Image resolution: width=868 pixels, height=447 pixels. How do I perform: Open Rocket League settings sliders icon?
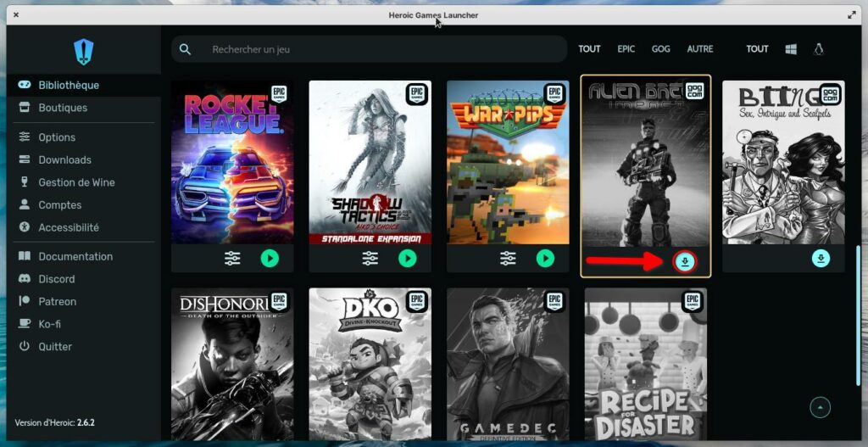pyautogui.click(x=232, y=259)
